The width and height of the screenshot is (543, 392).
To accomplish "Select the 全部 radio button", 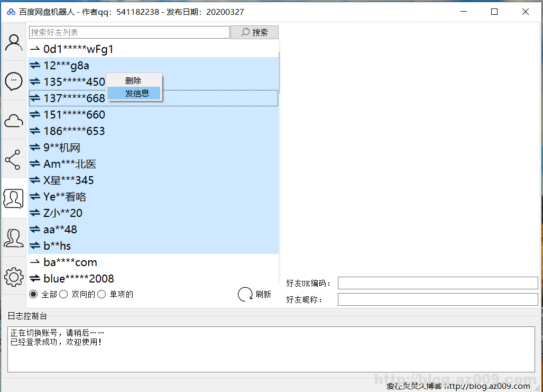I will coord(34,295).
